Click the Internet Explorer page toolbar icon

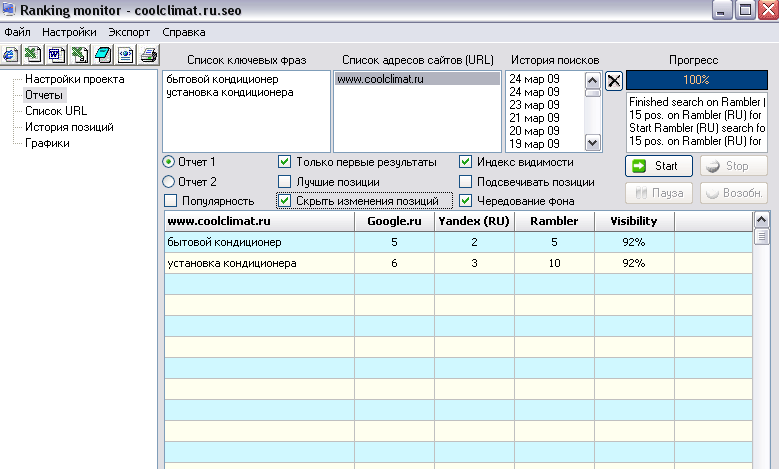tap(11, 54)
